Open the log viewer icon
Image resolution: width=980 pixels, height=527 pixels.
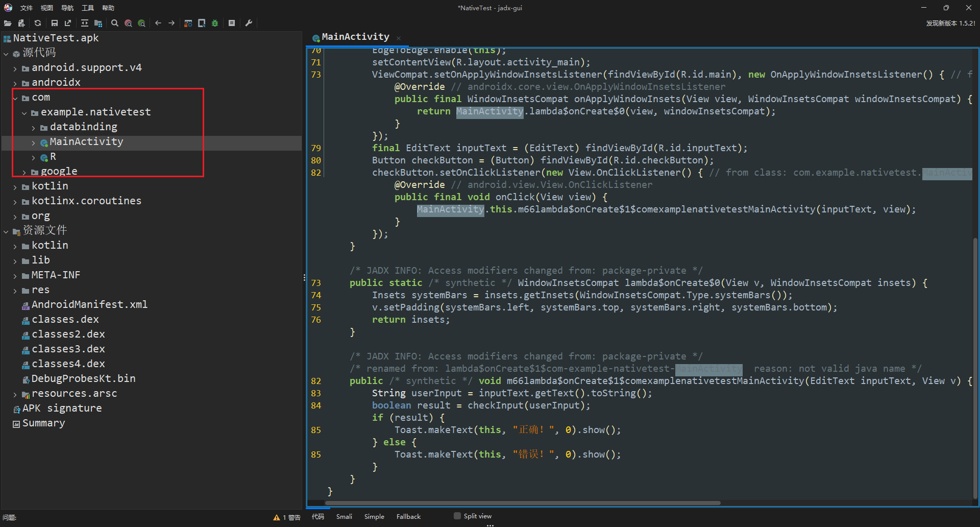pos(232,23)
